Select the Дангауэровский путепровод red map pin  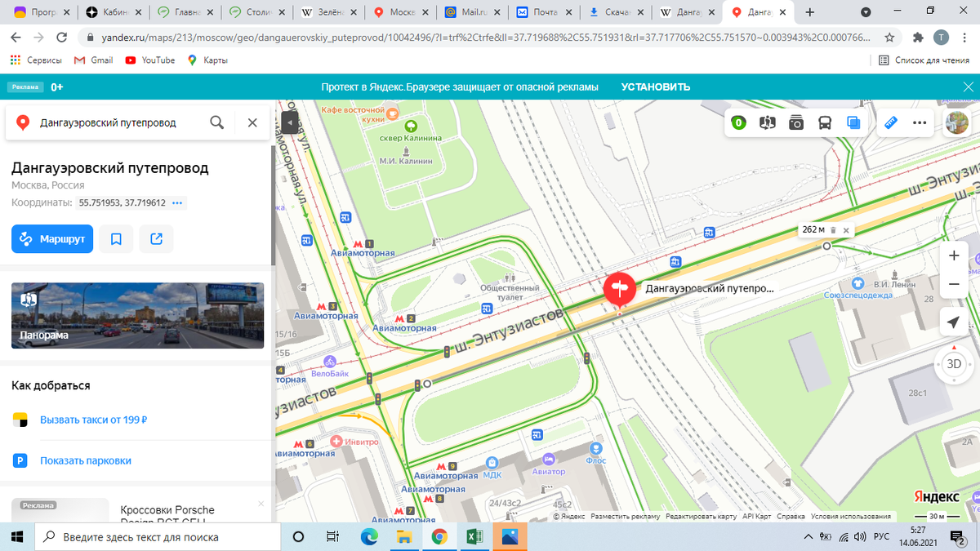(x=619, y=291)
